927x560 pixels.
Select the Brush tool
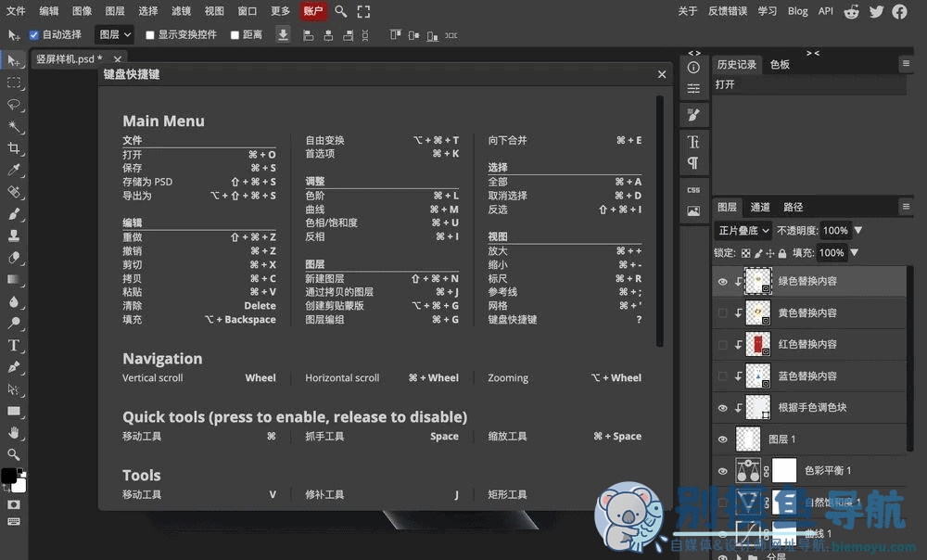[14, 214]
